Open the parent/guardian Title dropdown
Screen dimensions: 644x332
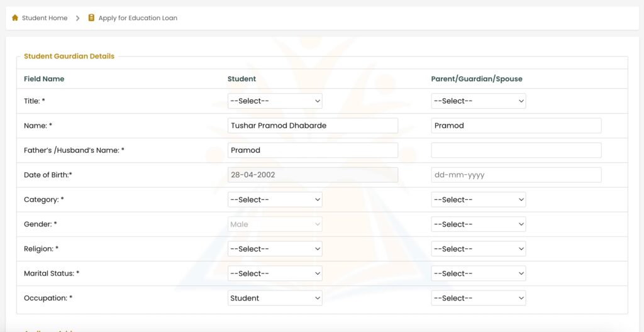pos(479,101)
